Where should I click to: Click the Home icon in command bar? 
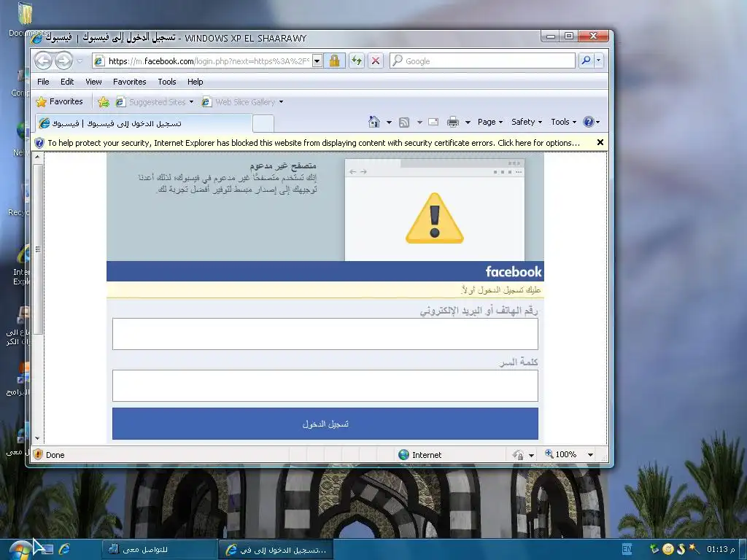(374, 122)
